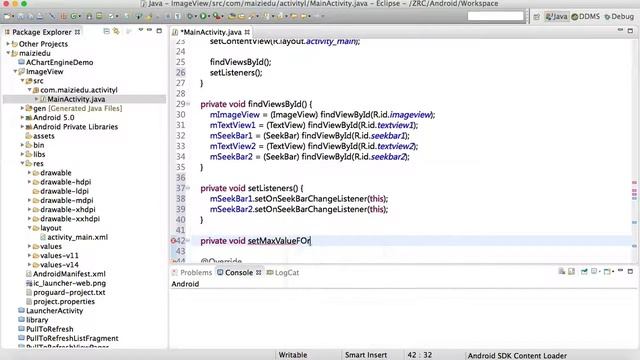Collapse the src folder
640x360 pixels.
[x=22, y=81]
